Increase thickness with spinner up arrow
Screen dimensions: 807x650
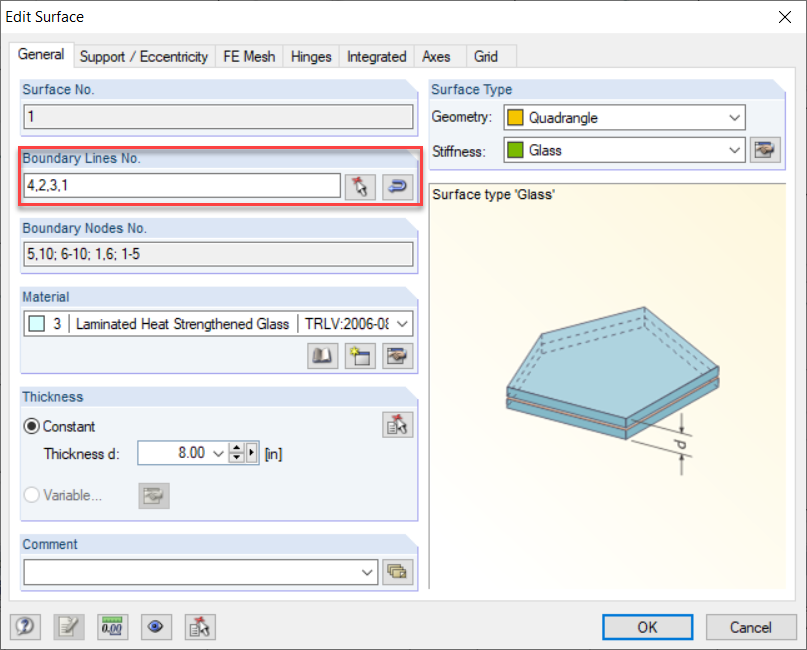[236, 448]
